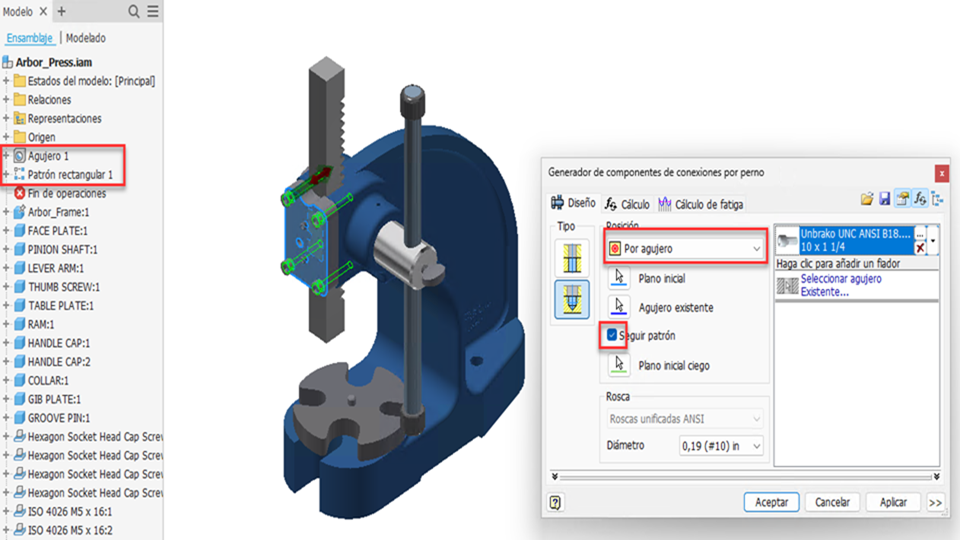This screenshot has width=960, height=540.
Task: Select the GIB PLATE:1 part icon
Action: (x=20, y=399)
